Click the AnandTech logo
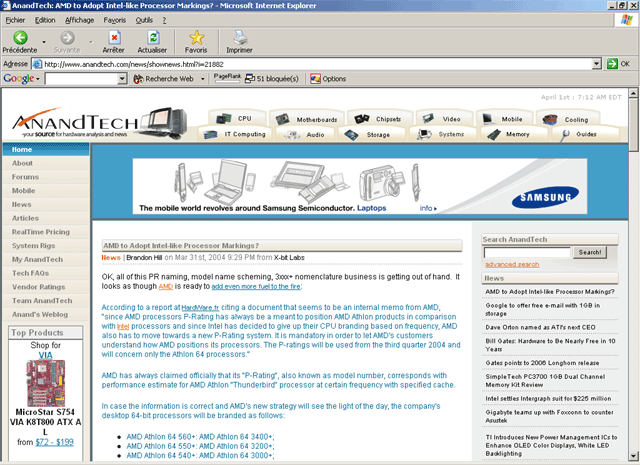 coord(76,123)
